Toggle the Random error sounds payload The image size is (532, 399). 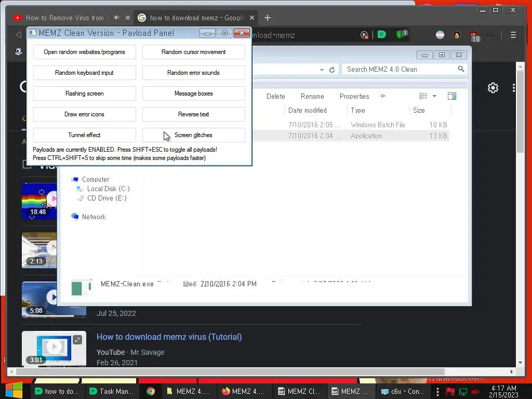pyautogui.click(x=193, y=73)
